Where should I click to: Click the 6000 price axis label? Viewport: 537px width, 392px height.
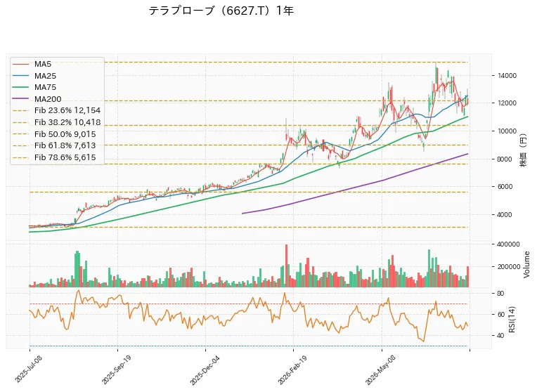point(505,187)
